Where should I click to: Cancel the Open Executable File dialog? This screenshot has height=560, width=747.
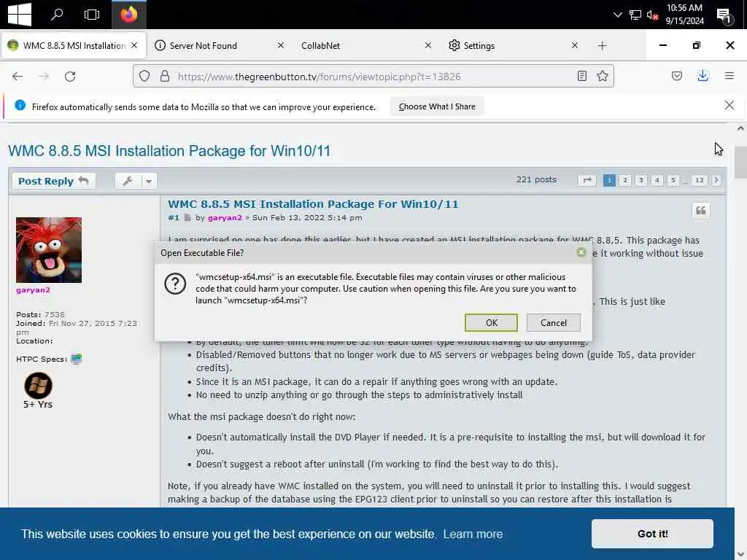[x=553, y=323]
